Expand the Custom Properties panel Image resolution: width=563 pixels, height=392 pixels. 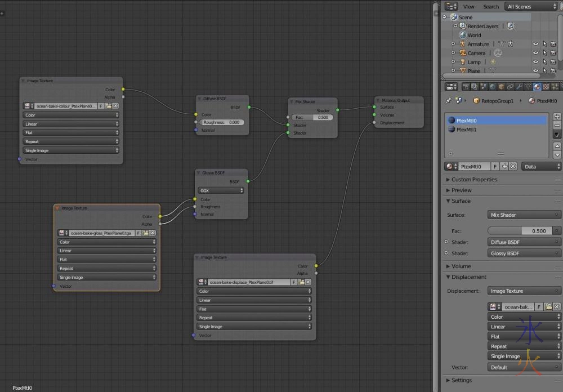(474, 179)
